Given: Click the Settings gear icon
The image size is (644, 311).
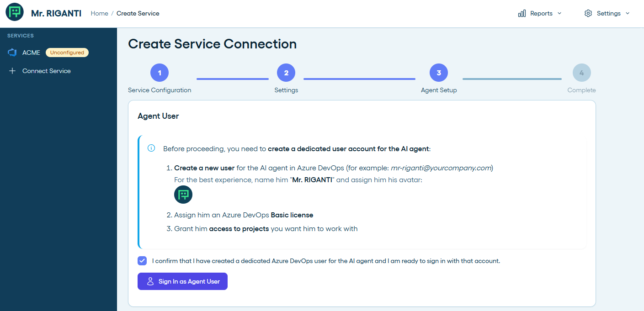Looking at the screenshot, I should (588, 13).
